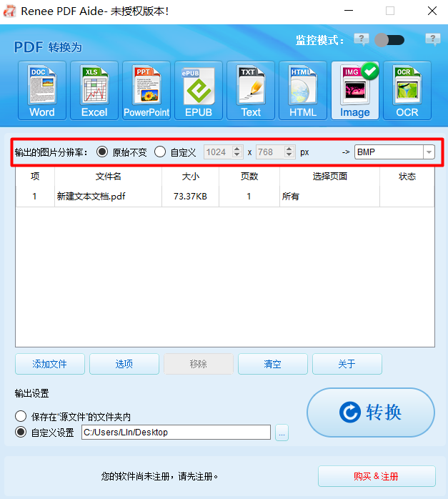Click the 添加文件 add files button
The image size is (448, 499).
pyautogui.click(x=50, y=364)
